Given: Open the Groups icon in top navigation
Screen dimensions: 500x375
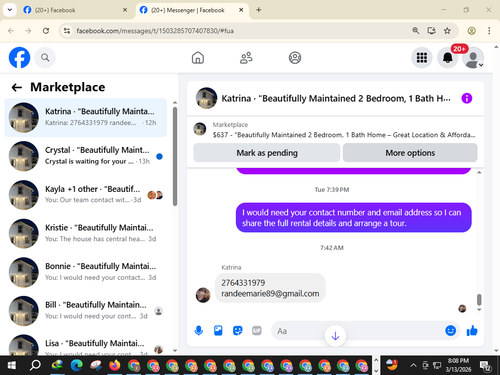Looking at the screenshot, I should tap(295, 58).
